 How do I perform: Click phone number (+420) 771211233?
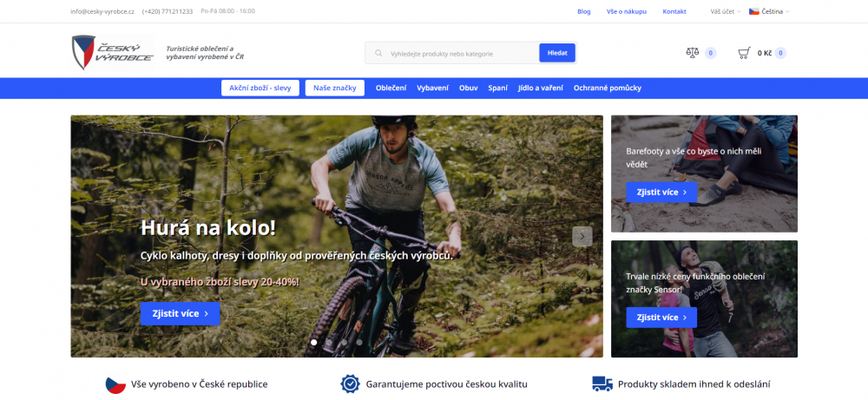(x=168, y=11)
